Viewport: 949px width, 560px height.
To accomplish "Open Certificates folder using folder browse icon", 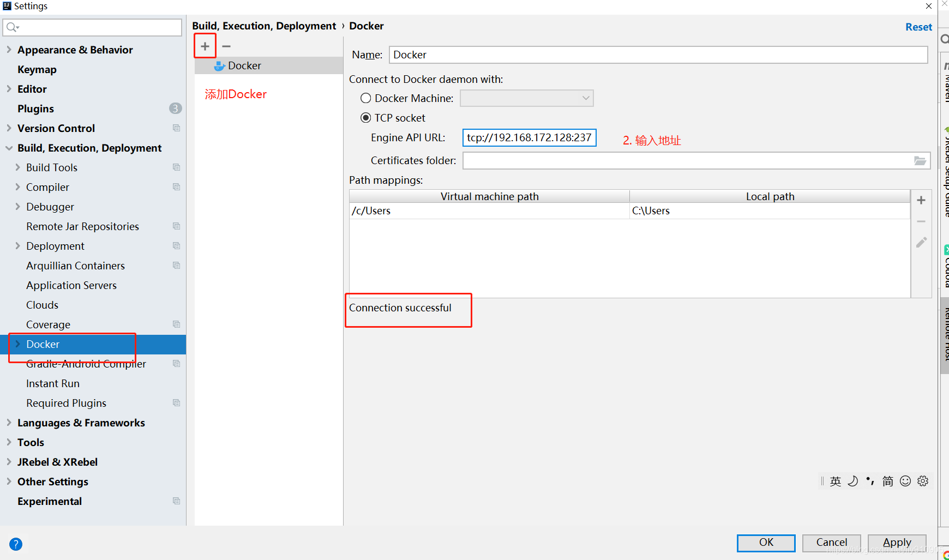I will coord(920,160).
